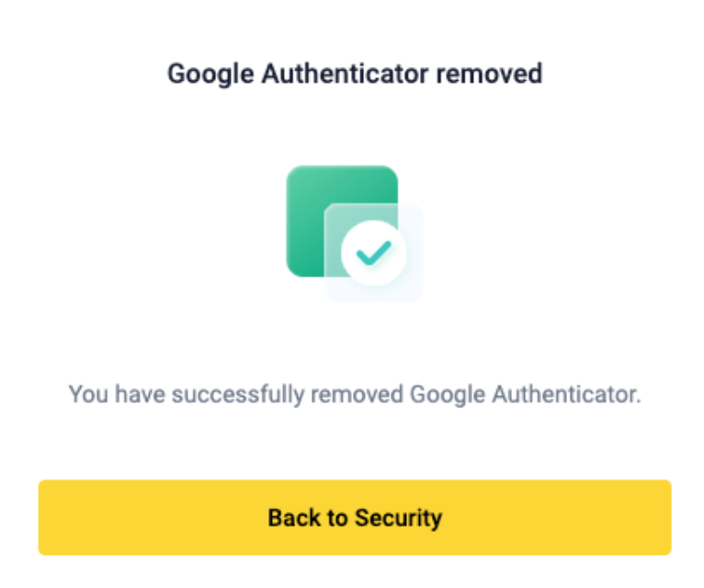Click the Back to Security button
Screen dimensions: 704x588
coord(354,517)
